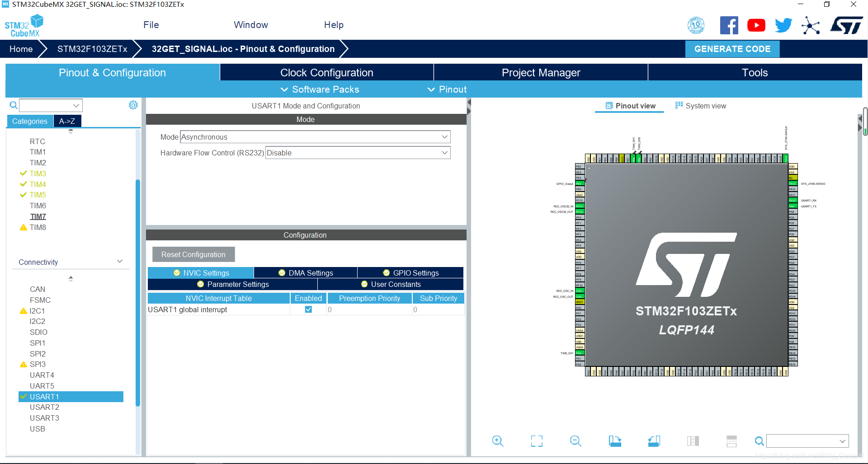Switch to the Tools tab
The image size is (868, 464).
pyautogui.click(x=755, y=72)
